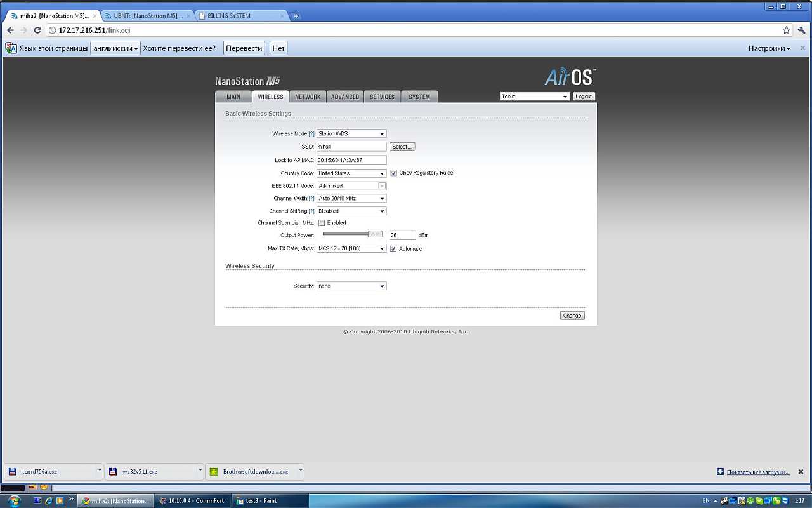Viewport: 812px width, 508px height.
Task: Reload the page with the refresh icon
Action: pyautogui.click(x=37, y=30)
